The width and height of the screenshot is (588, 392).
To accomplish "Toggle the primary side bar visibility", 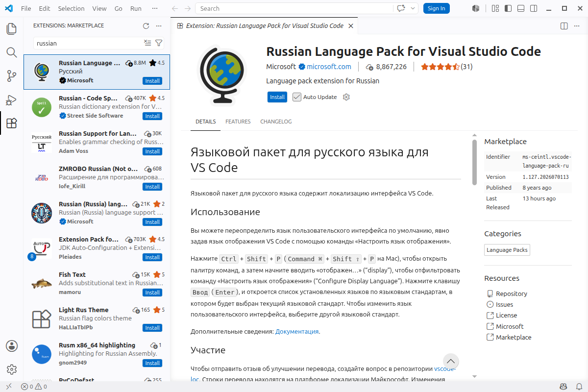I will tap(508, 8).
